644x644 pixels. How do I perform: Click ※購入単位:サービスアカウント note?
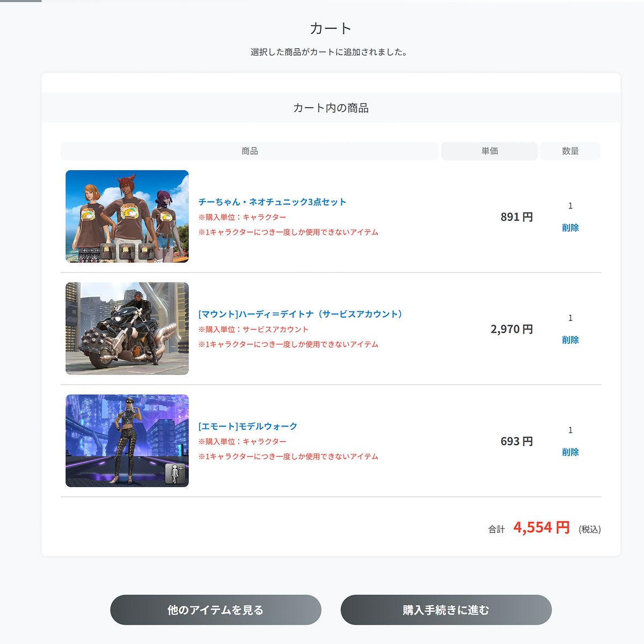(x=253, y=329)
